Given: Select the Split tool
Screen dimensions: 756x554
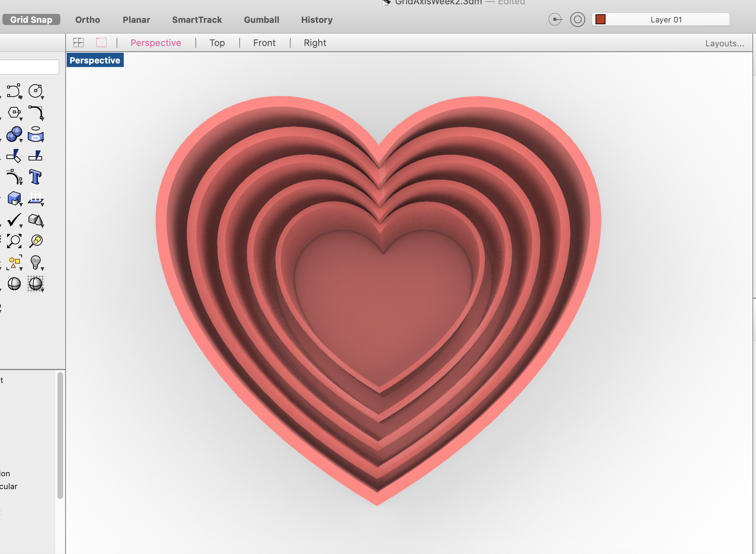Looking at the screenshot, I should click(x=36, y=156).
